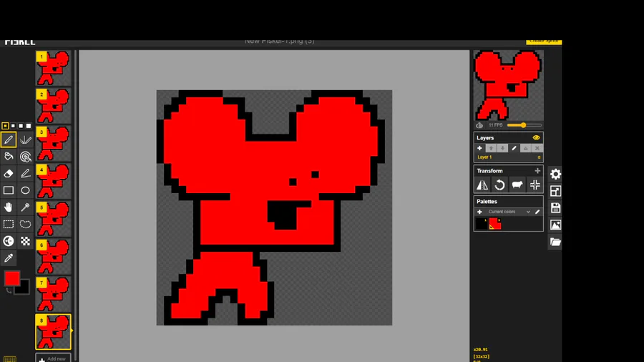Open the Export image panel

click(555, 225)
